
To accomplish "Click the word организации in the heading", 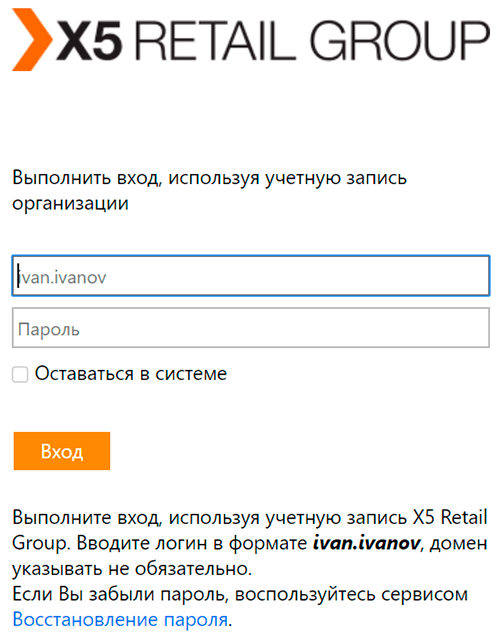I will click(70, 204).
